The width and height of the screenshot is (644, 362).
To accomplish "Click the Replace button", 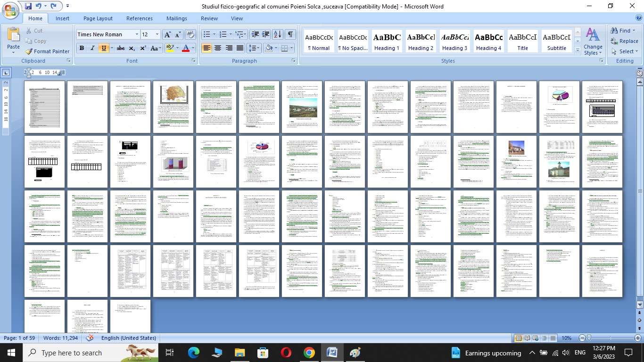I will (625, 41).
